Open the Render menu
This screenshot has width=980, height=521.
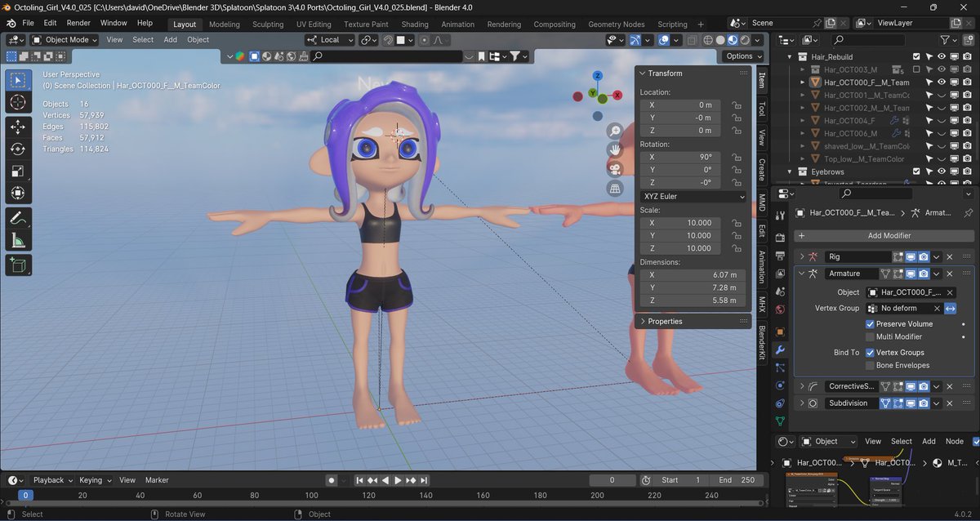78,23
